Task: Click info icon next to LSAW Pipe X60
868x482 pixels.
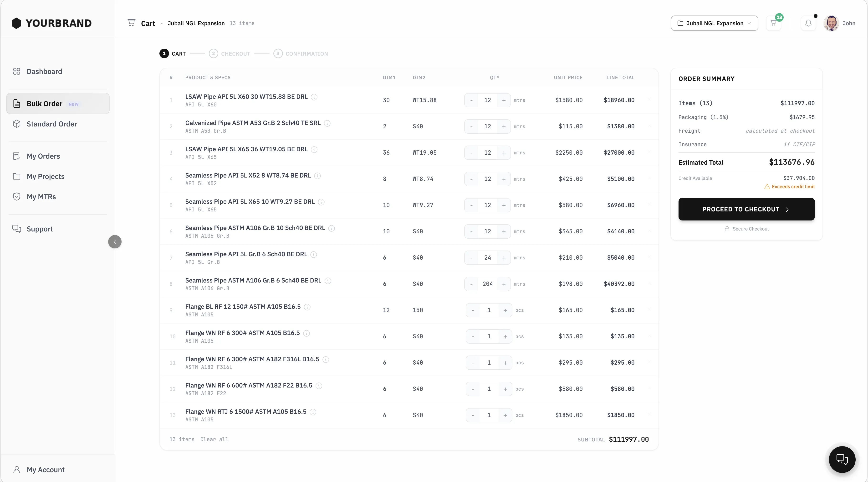Action: point(314,97)
